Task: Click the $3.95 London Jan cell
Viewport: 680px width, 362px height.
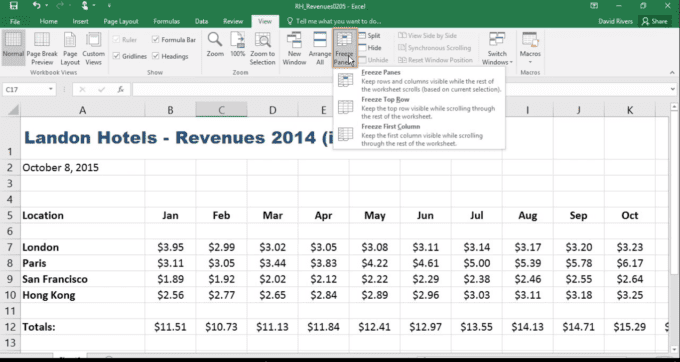Action: (170, 247)
